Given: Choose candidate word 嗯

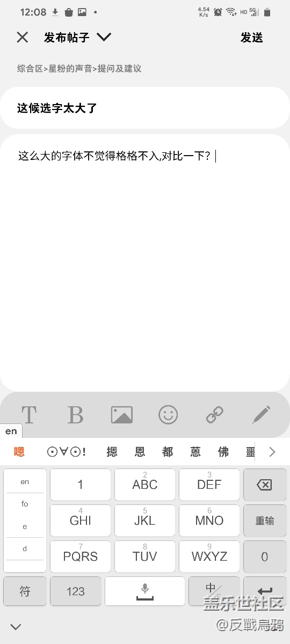Looking at the screenshot, I should (x=19, y=452).
